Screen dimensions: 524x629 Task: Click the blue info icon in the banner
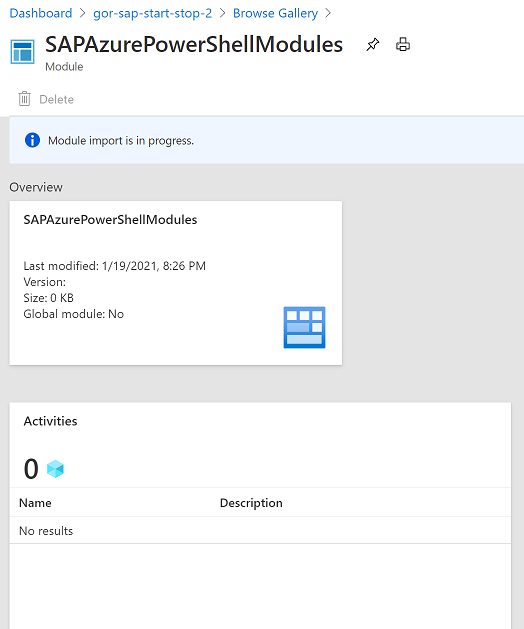coord(32,140)
